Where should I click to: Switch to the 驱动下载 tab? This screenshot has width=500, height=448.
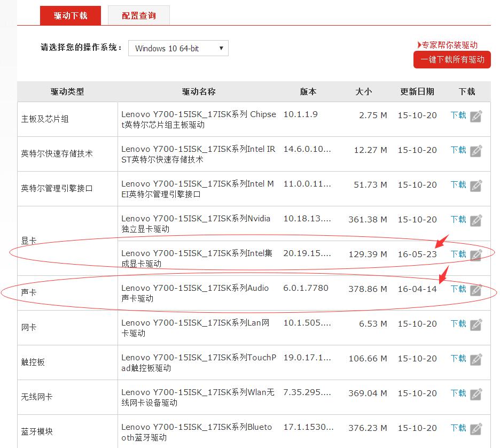(x=71, y=16)
